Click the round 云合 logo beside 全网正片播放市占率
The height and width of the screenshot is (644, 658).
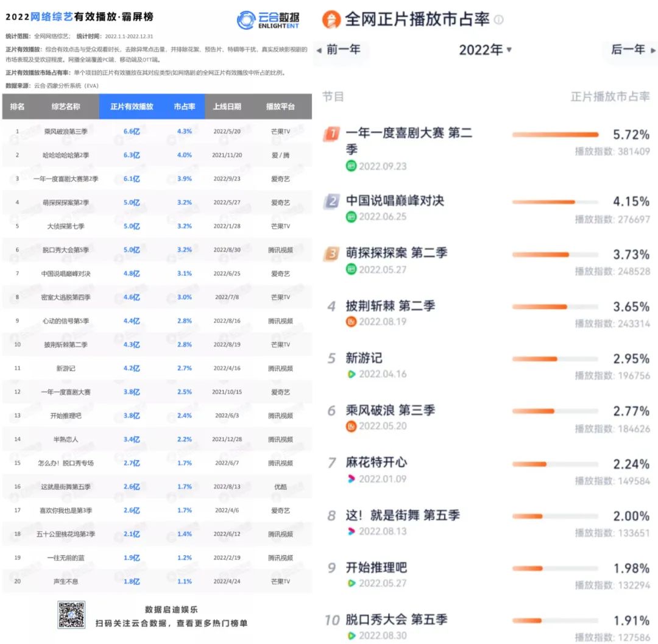[333, 19]
